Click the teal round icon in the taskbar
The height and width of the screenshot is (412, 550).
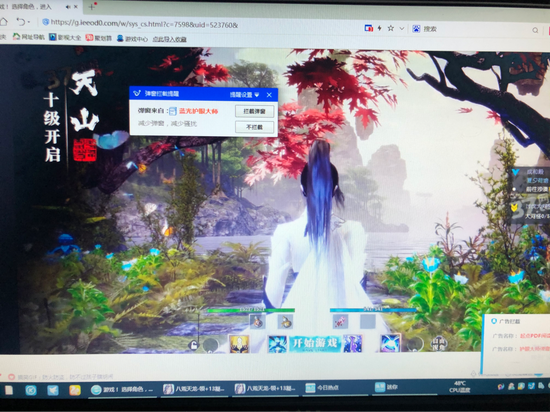point(31,390)
